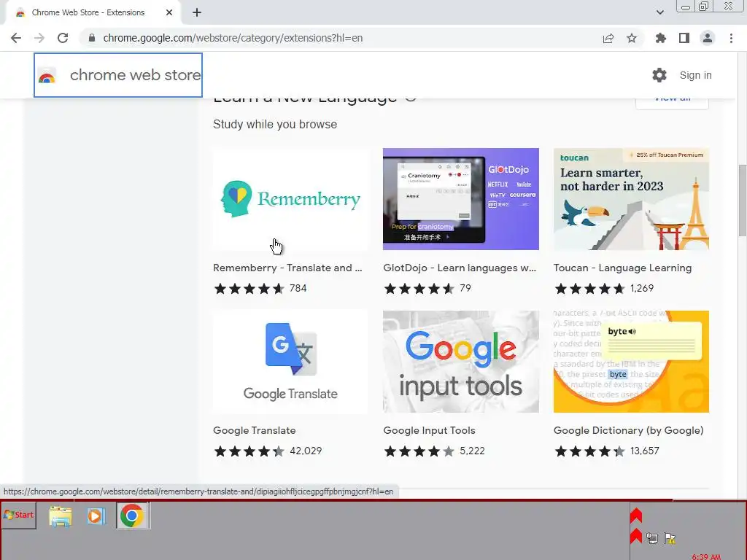The width and height of the screenshot is (747, 560).
Task: Click the page vertical scrollbar thumb
Action: (742, 200)
